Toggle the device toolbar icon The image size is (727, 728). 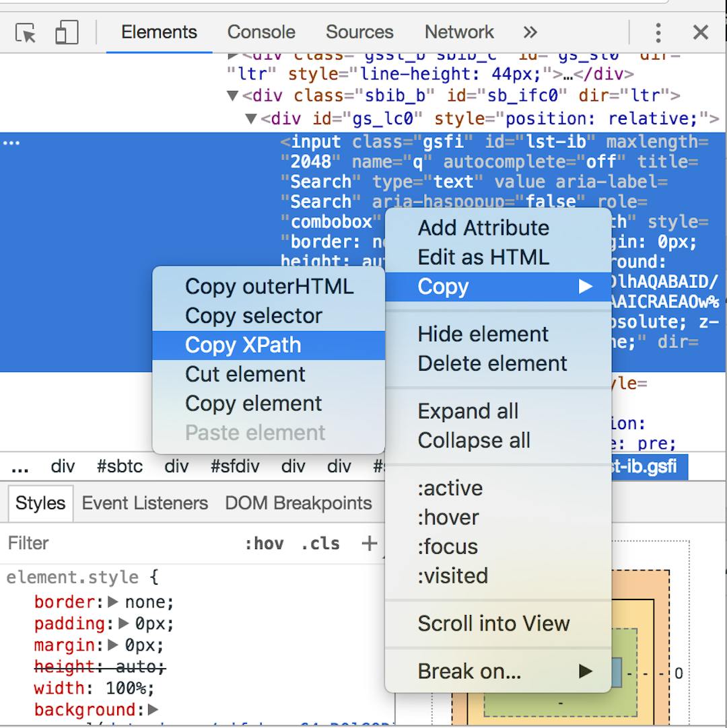(65, 32)
